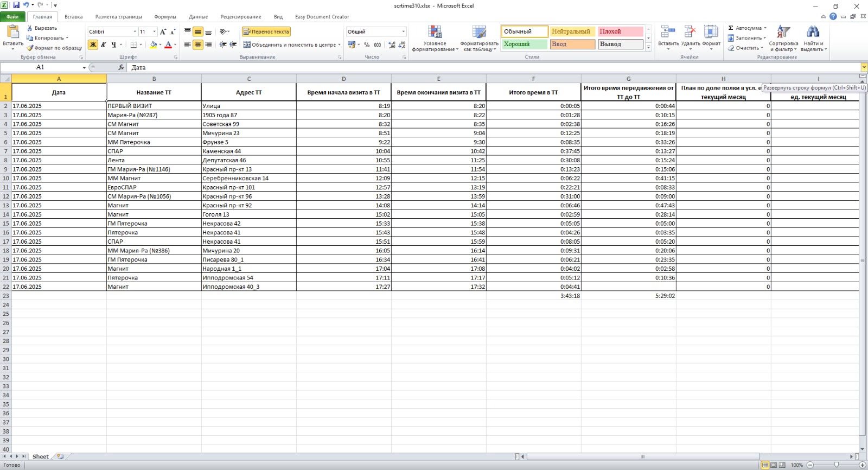Switch to Page Layout view in the status bar

(774, 465)
